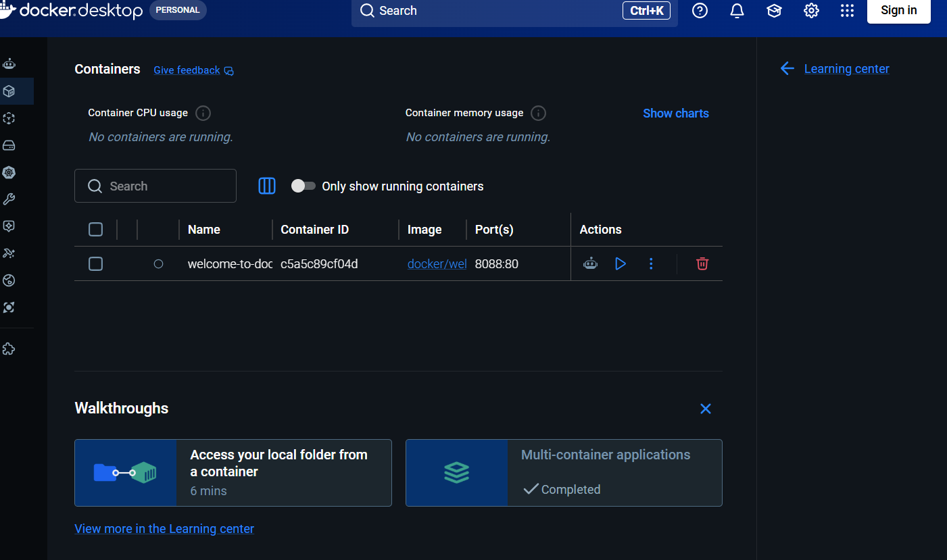Open Extensions puzzle piece icon in sidebar

tap(9, 349)
